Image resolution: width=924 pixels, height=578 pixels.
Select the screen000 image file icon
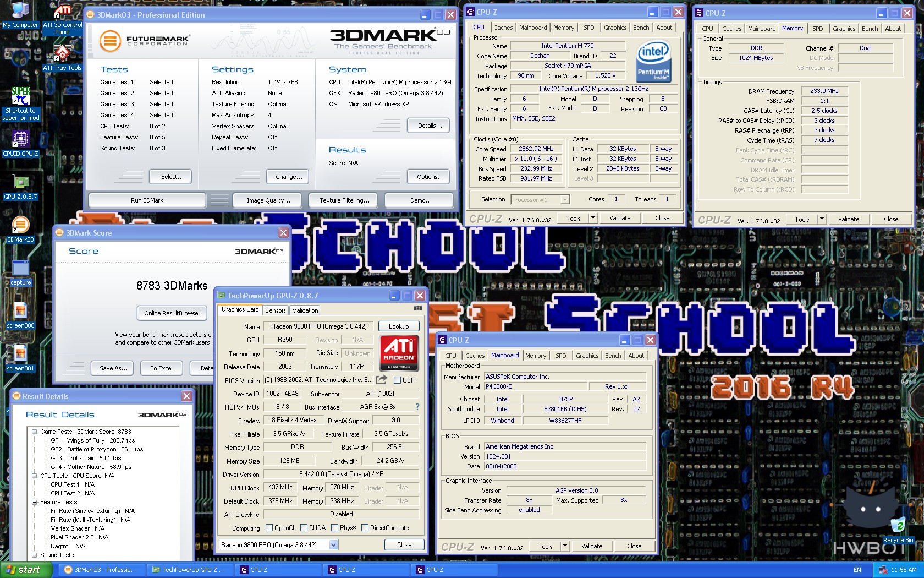click(x=21, y=316)
